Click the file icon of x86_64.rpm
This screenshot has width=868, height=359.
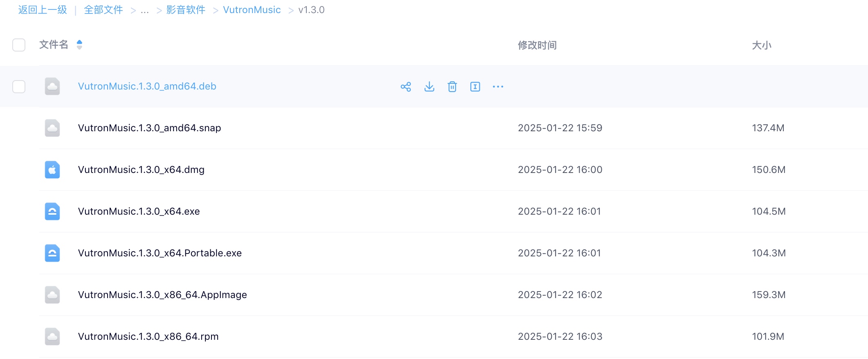(x=52, y=337)
